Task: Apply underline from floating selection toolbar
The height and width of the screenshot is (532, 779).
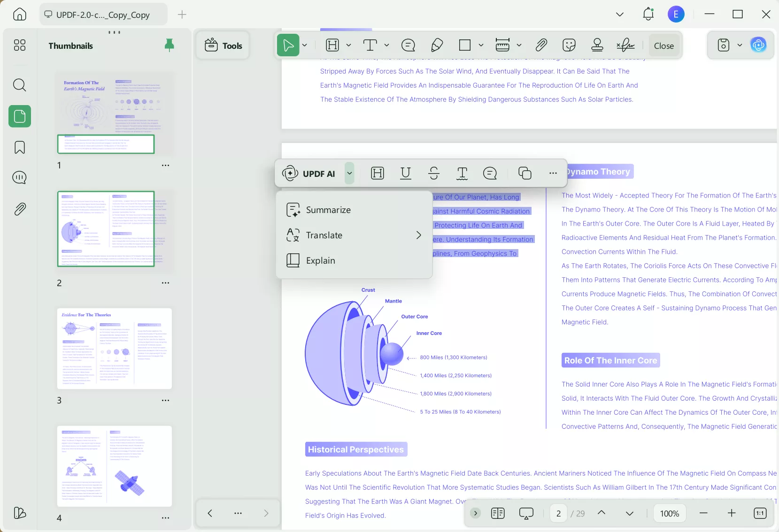Action: pos(406,174)
